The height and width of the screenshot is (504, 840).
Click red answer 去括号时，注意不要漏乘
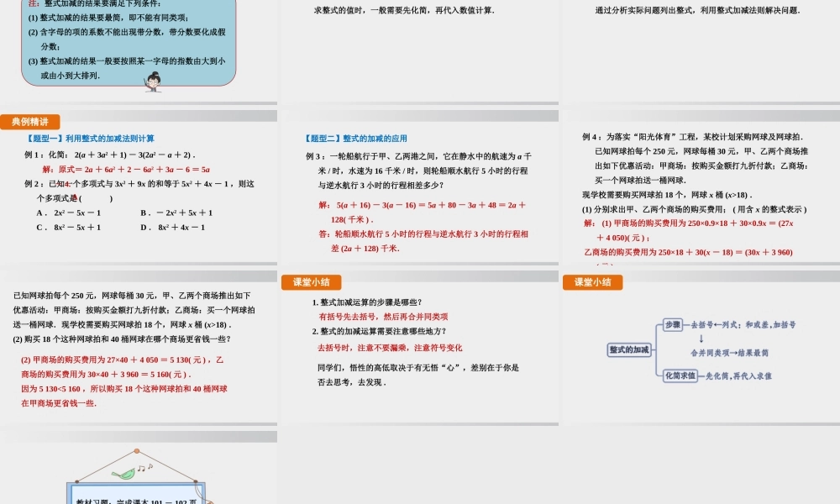pos(390,348)
